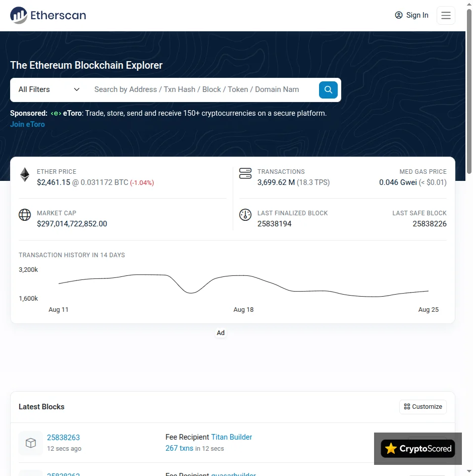
Task: Click the Ethereum diamond icon
Action: [x=25, y=174]
